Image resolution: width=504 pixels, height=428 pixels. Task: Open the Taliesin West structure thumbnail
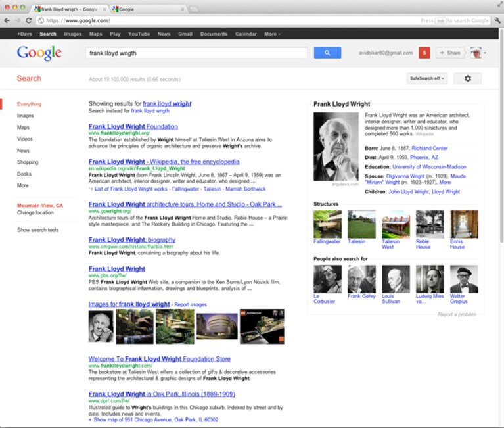click(x=396, y=224)
